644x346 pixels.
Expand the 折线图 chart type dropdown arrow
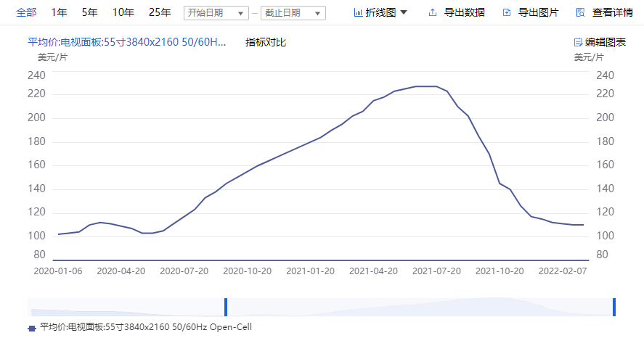click(404, 12)
